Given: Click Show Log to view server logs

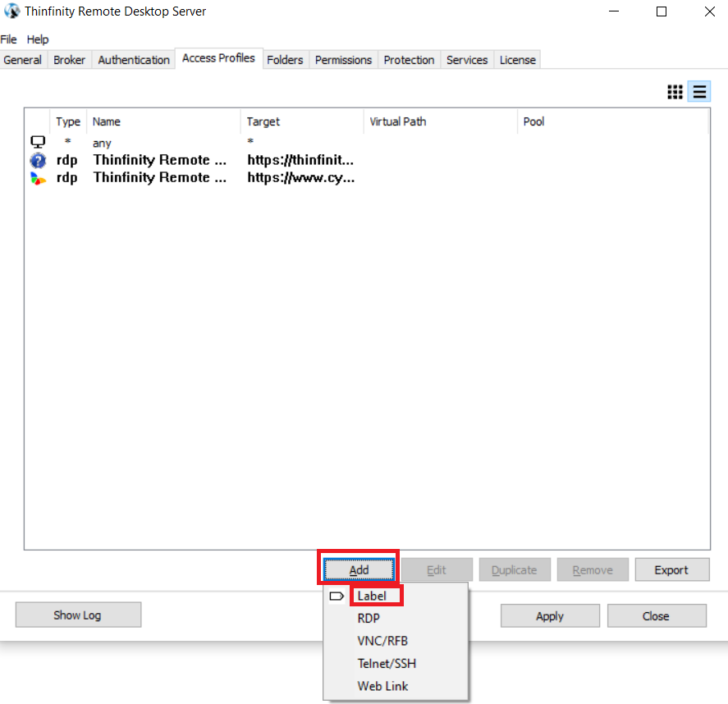Looking at the screenshot, I should [x=78, y=614].
